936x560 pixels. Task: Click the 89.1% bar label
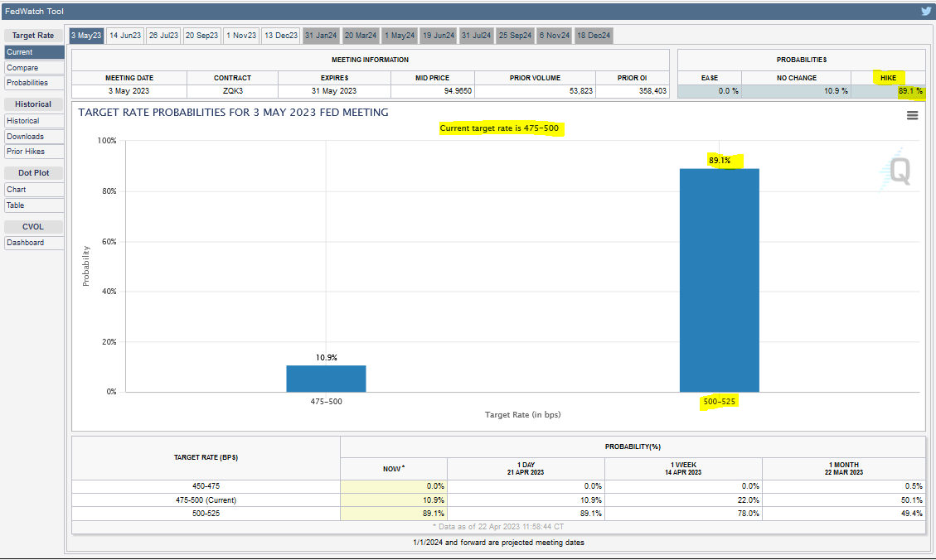720,161
